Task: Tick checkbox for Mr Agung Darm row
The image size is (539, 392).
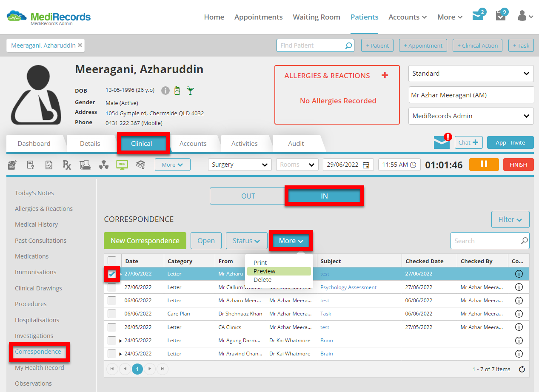Action: (111, 341)
